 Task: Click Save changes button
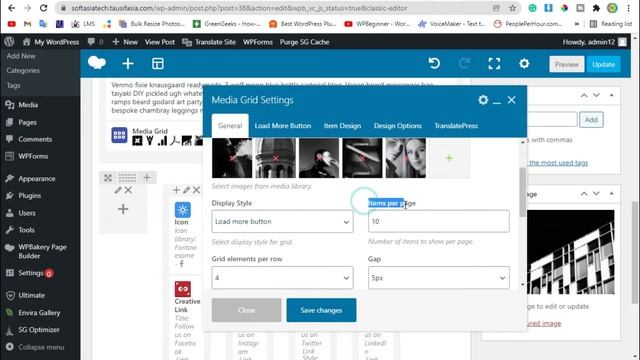tap(321, 310)
